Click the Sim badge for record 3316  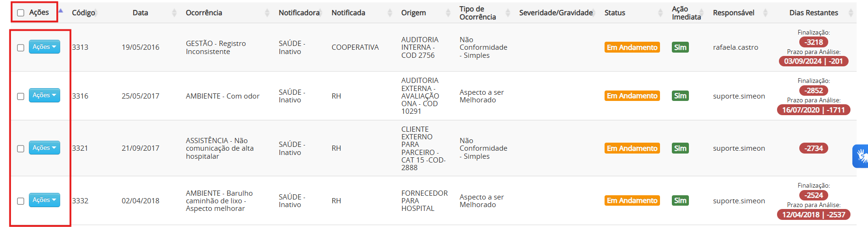coord(680,96)
